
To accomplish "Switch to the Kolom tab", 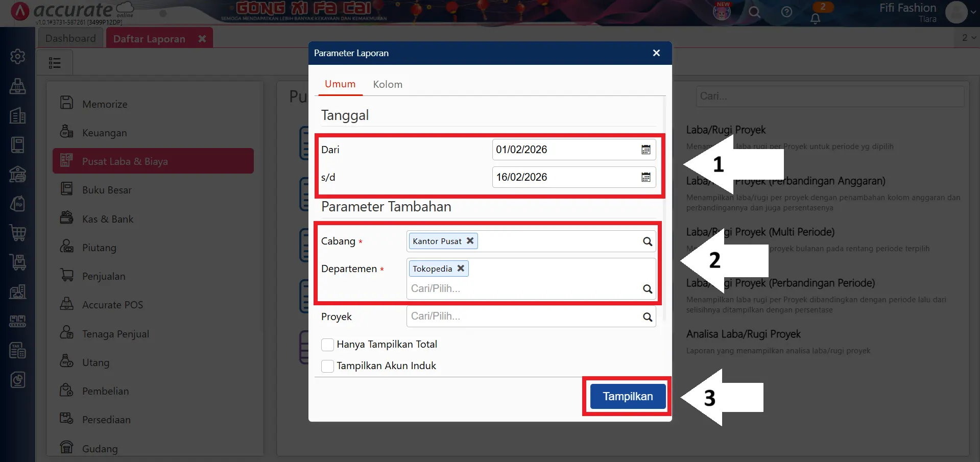I will [388, 84].
